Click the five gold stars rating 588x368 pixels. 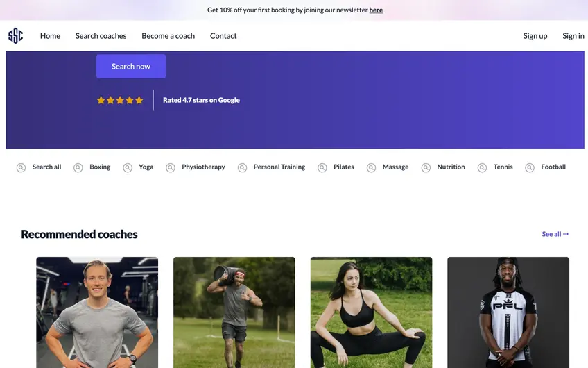[120, 100]
